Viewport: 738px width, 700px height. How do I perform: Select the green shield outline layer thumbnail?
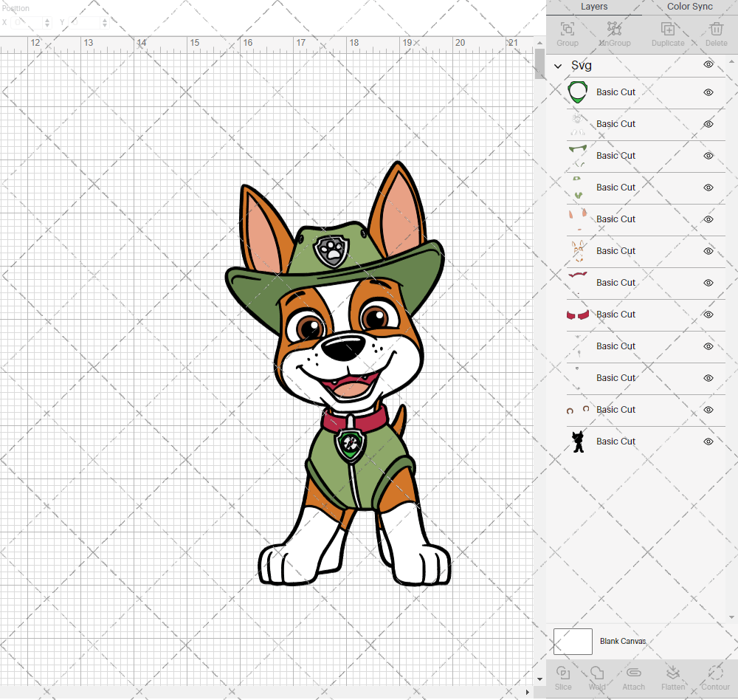pyautogui.click(x=578, y=92)
